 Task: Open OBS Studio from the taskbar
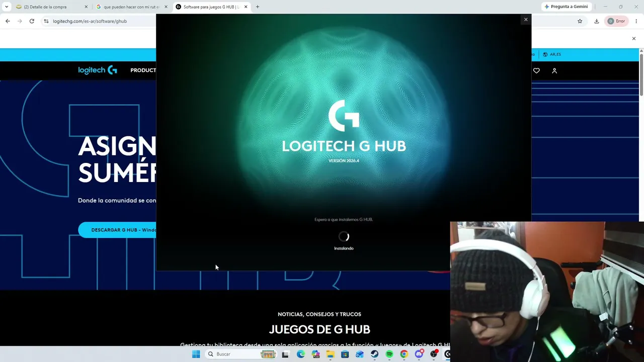coord(434,354)
